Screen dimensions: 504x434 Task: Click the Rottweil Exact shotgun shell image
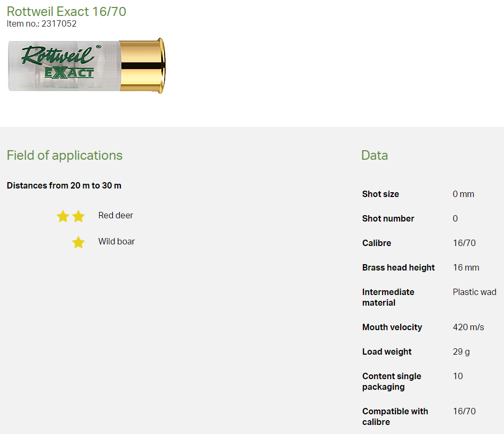tap(86, 66)
